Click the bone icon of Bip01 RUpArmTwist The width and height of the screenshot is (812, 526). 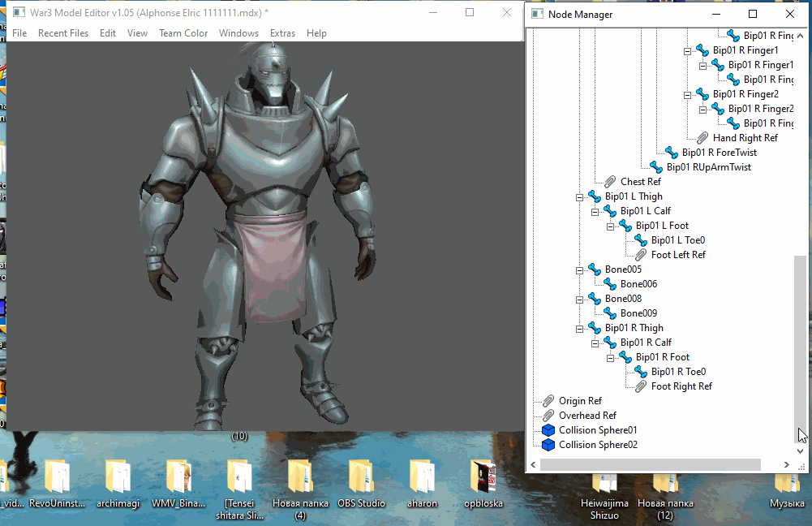tap(656, 167)
